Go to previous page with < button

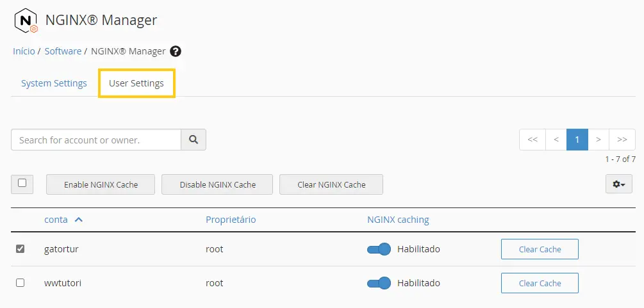(x=556, y=140)
